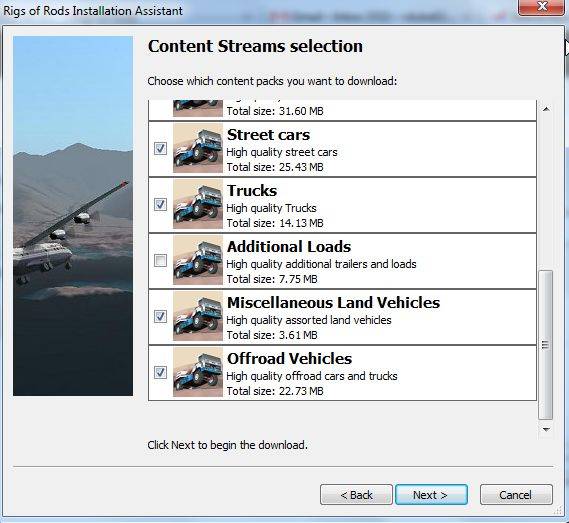The height and width of the screenshot is (523, 569).
Task: Click 'High quality offroad cars and trucks'
Action: click(x=312, y=376)
